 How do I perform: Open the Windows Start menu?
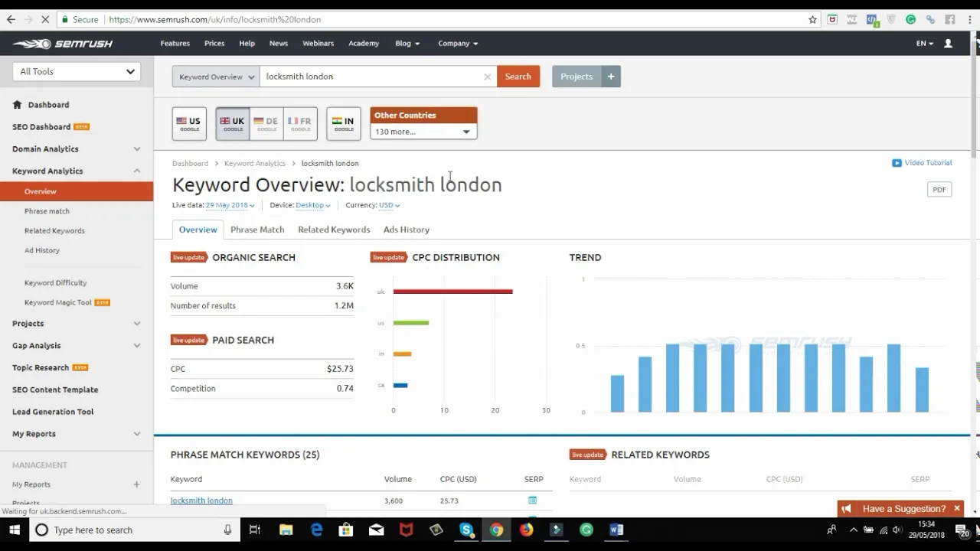[14, 530]
